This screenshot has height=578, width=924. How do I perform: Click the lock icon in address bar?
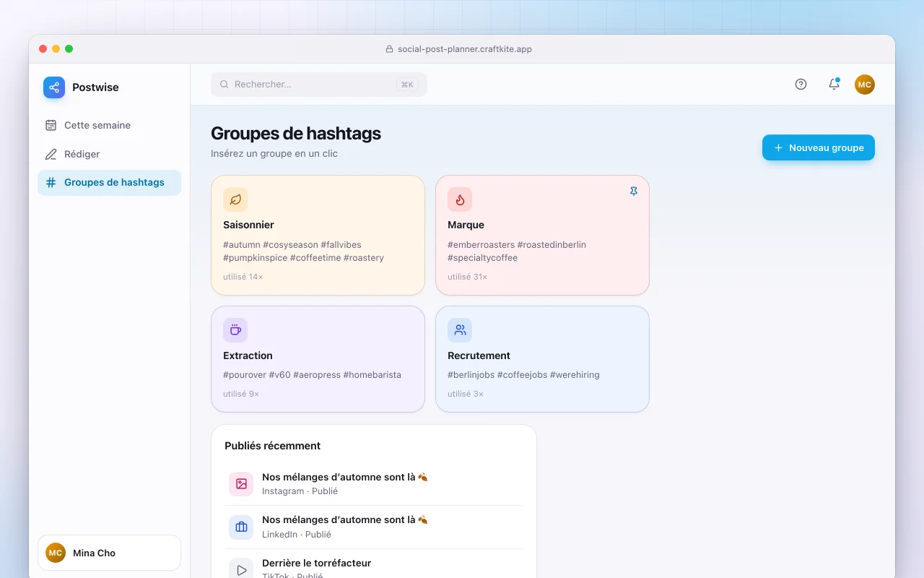pyautogui.click(x=391, y=49)
